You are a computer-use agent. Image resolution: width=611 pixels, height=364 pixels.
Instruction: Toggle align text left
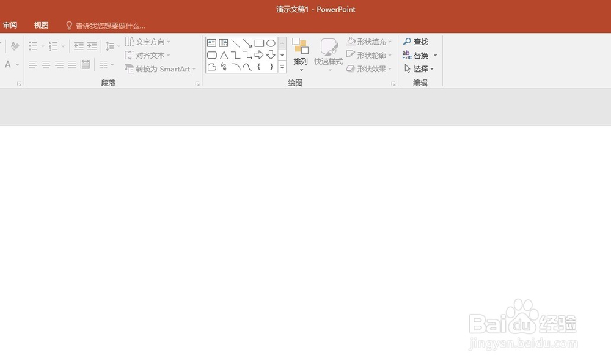(33, 65)
